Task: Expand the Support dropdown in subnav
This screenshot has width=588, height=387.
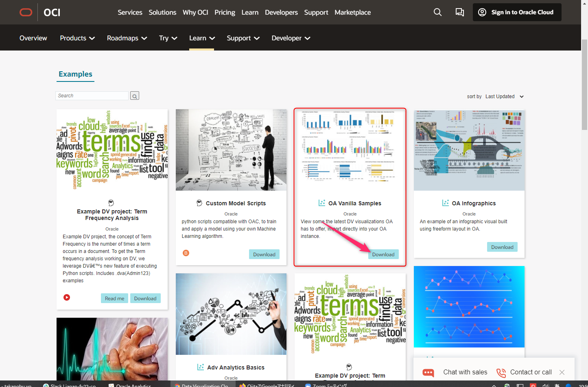Action: [x=243, y=38]
